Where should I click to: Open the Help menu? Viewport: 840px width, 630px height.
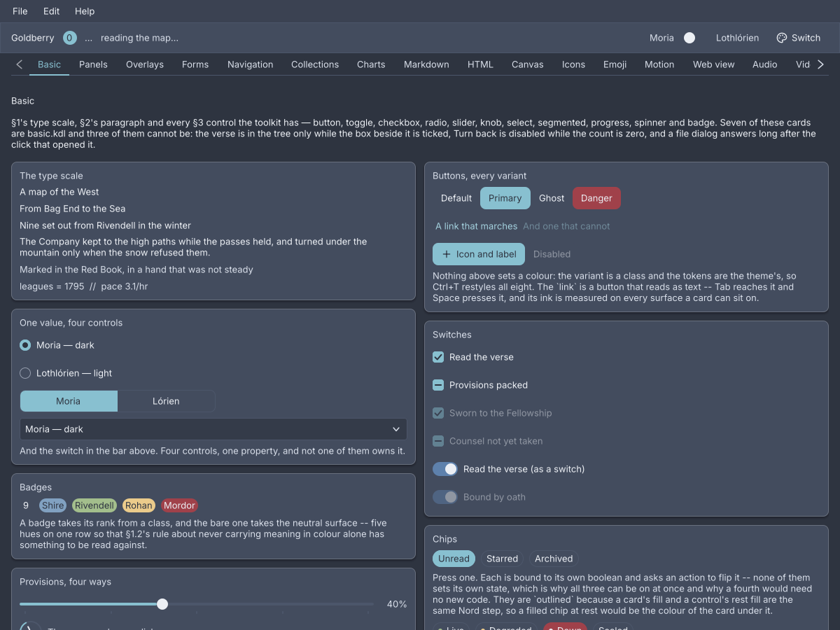click(85, 11)
